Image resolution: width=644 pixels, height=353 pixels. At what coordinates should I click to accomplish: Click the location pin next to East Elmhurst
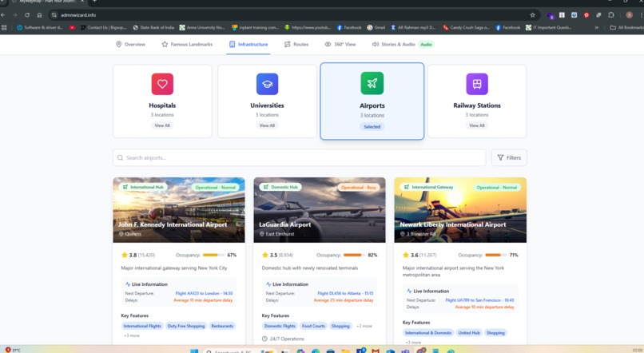click(x=261, y=234)
